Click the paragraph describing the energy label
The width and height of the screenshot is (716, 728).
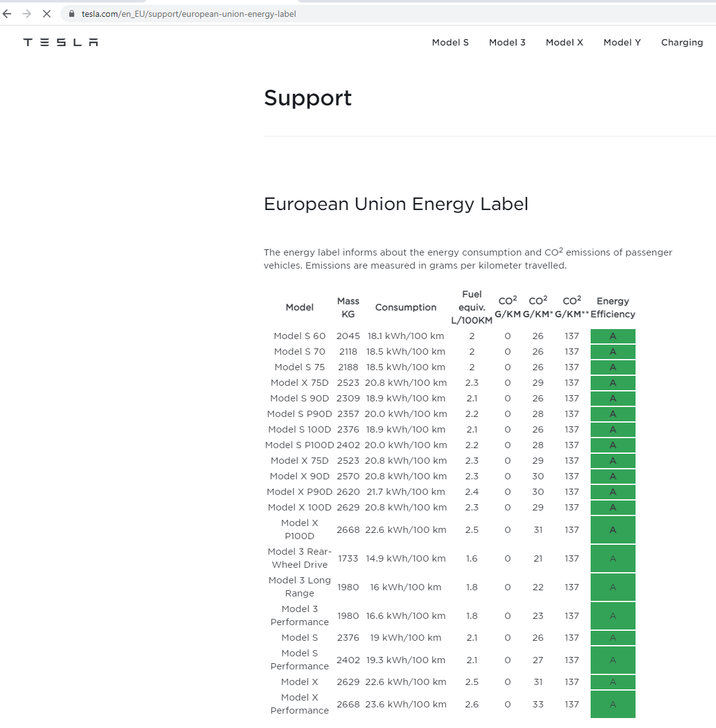point(468,259)
